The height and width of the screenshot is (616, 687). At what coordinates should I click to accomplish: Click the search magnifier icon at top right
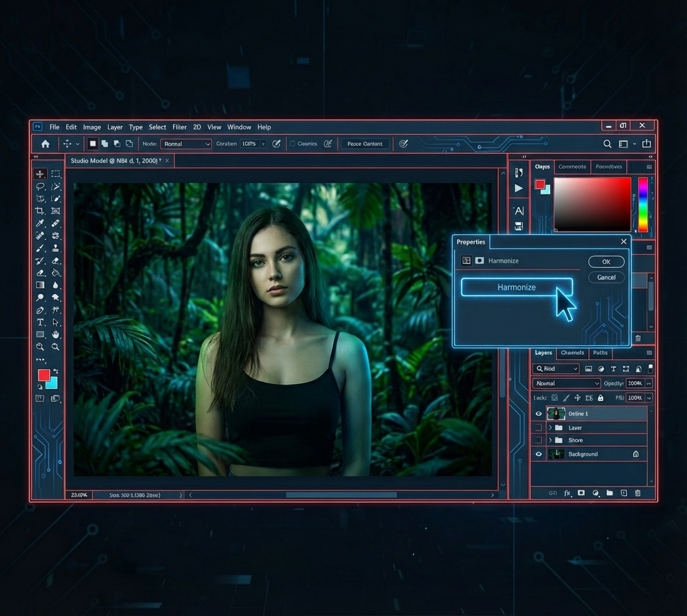(607, 144)
